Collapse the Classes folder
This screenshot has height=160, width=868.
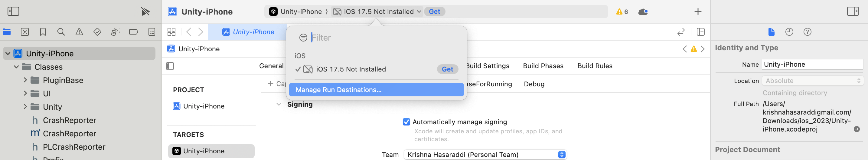(x=16, y=67)
